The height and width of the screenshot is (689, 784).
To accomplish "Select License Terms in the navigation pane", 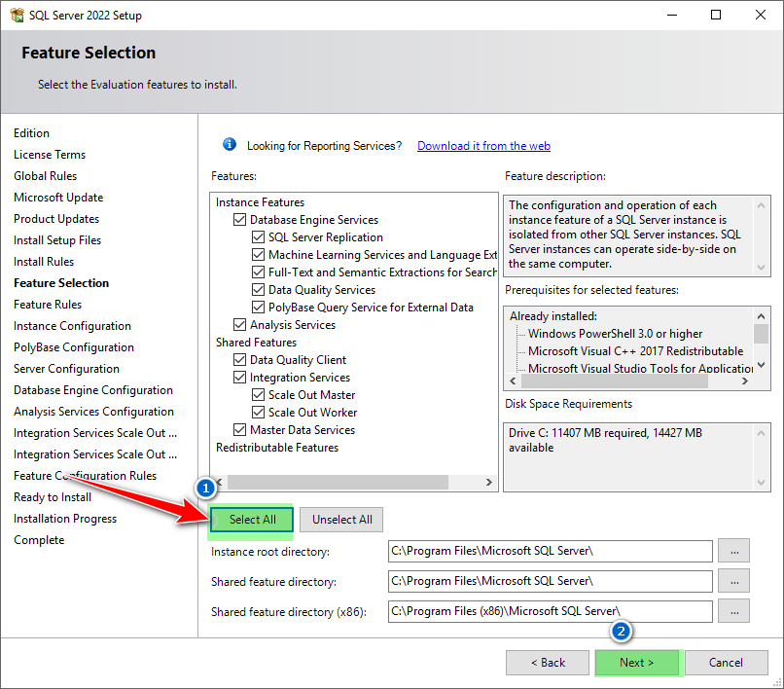I will (50, 154).
